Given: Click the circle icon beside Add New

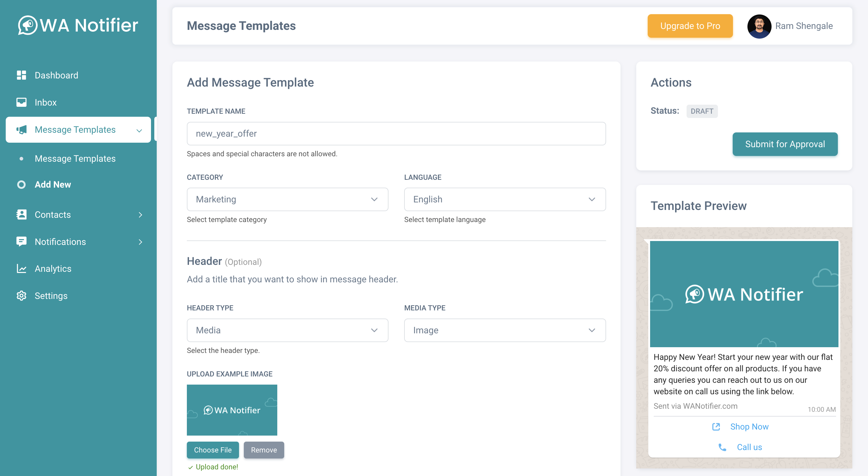Looking at the screenshot, I should (21, 185).
